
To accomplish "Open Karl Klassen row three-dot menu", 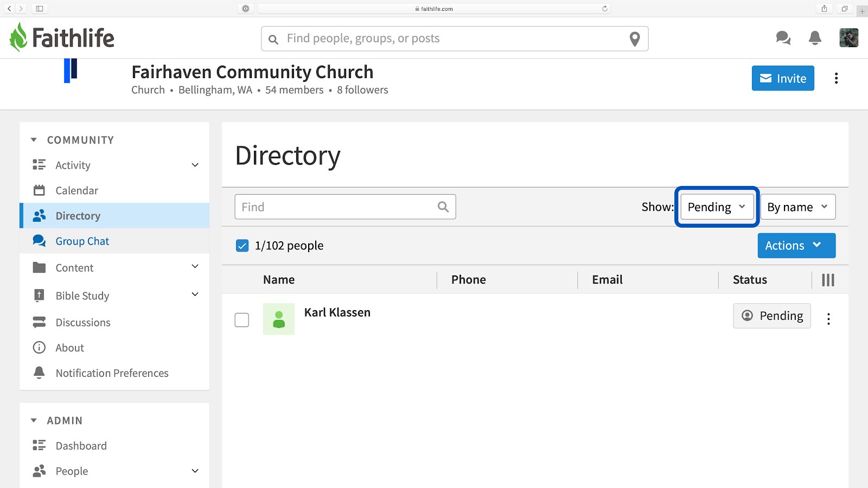I will tap(828, 319).
